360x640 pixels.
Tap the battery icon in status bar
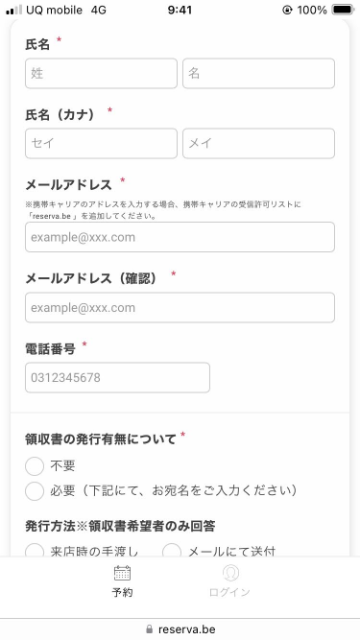coord(343,10)
